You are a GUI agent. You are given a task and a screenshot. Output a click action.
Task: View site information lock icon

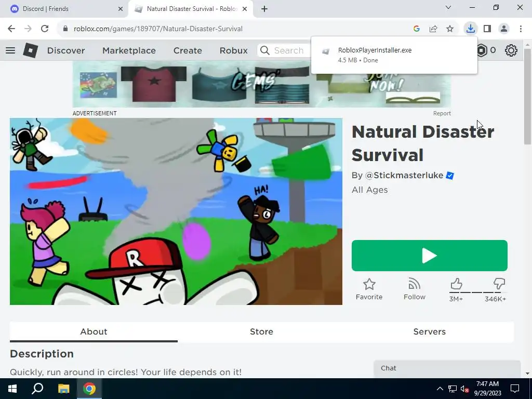click(65, 29)
